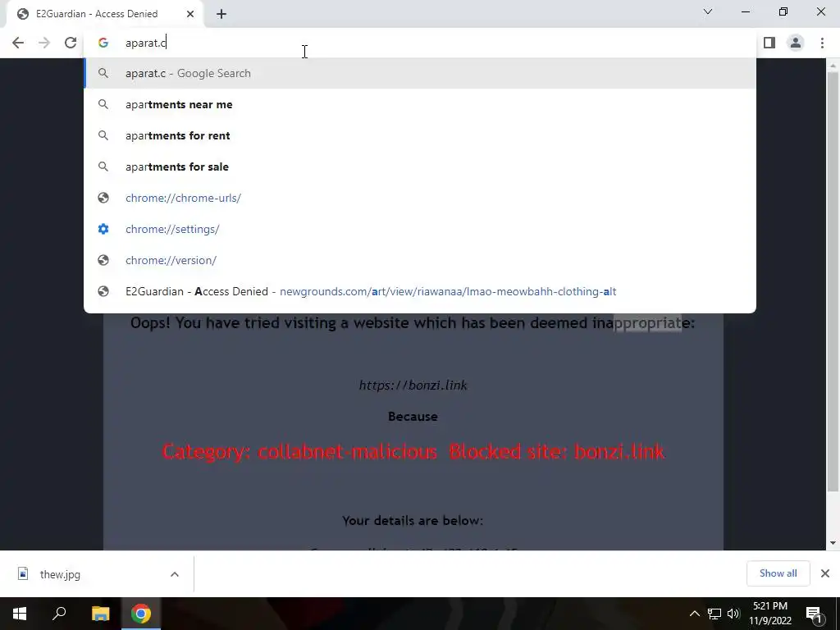Open File Explorer from the taskbar

coord(100,614)
